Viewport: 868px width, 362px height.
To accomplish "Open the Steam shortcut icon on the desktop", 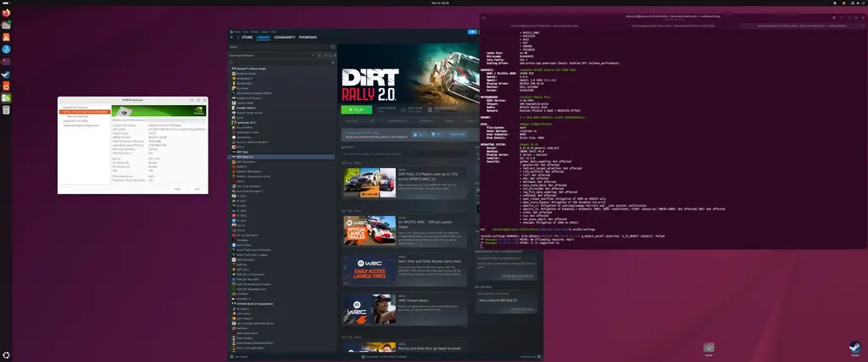I will 854,348.
